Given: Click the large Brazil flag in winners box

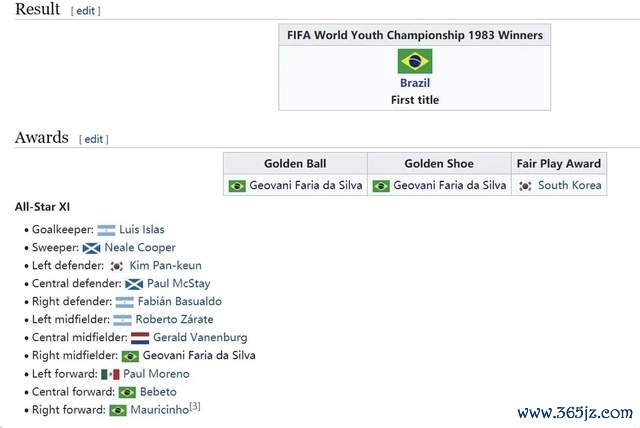Looking at the screenshot, I should (415, 61).
